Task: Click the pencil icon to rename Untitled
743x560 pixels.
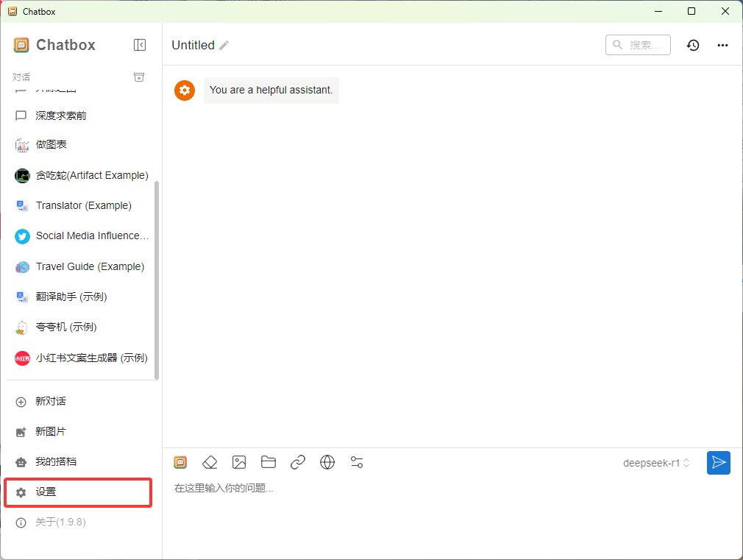Action: pyautogui.click(x=224, y=46)
